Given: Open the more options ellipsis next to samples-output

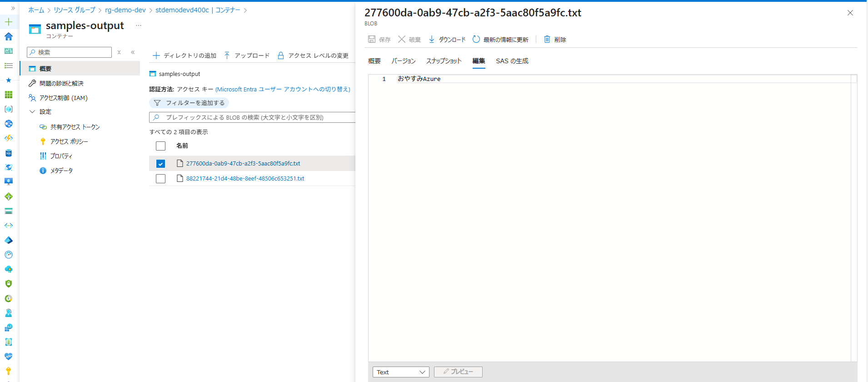Looking at the screenshot, I should [x=139, y=25].
